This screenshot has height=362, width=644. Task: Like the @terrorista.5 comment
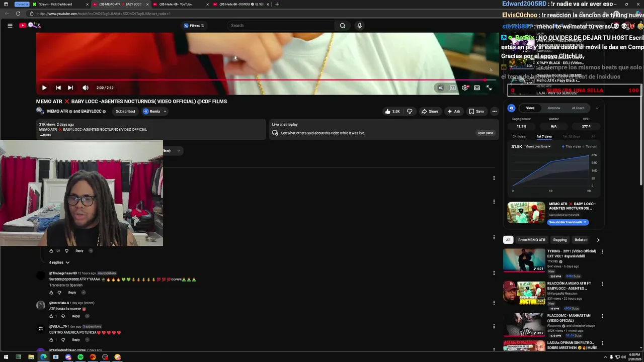pyautogui.click(x=51, y=316)
